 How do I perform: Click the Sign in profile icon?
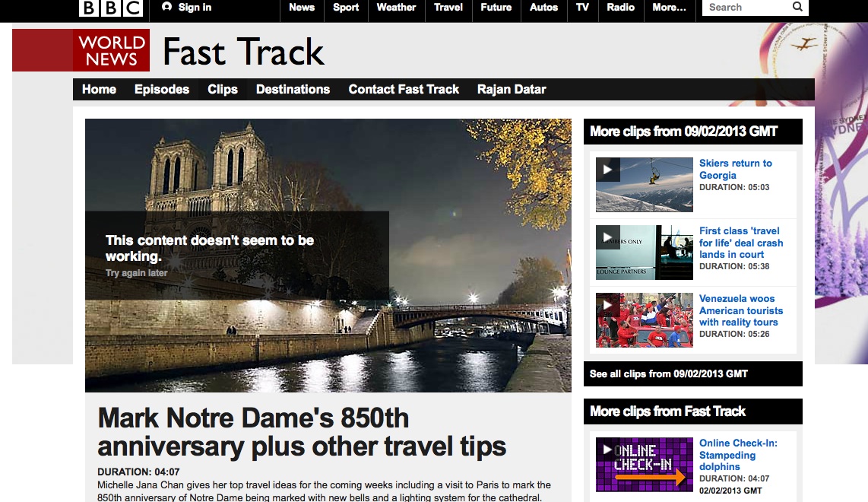(x=167, y=8)
